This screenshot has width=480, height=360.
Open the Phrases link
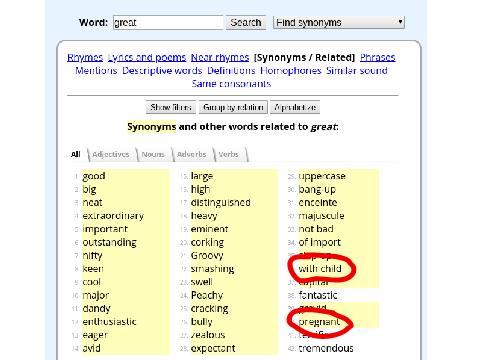[378, 58]
